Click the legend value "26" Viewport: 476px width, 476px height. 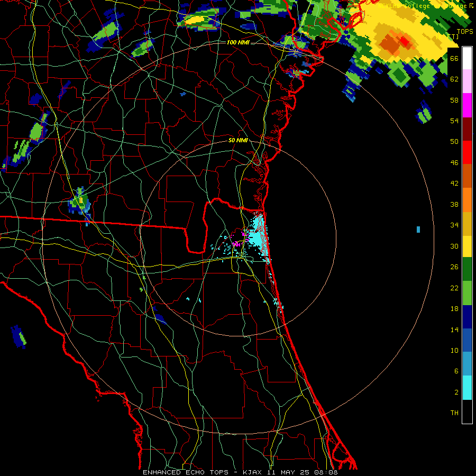[x=454, y=267]
